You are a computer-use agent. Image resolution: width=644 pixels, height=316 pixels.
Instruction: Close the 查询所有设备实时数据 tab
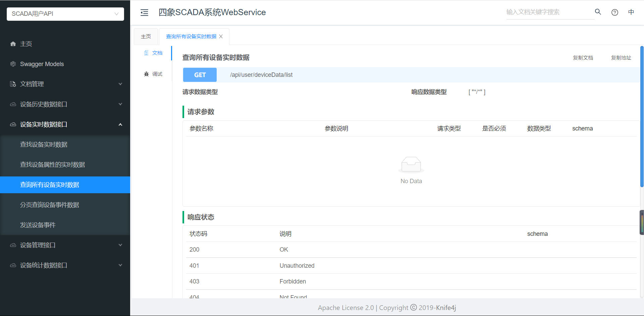pyautogui.click(x=221, y=37)
